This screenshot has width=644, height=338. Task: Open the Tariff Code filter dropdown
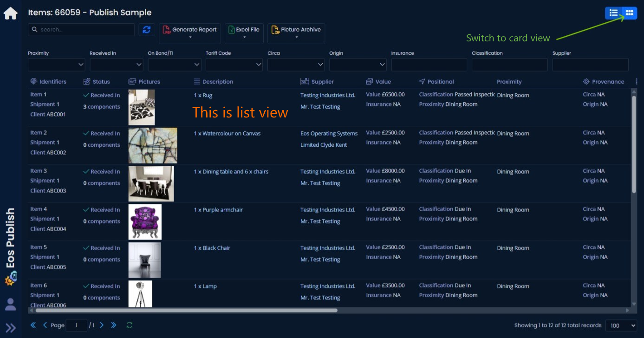pyautogui.click(x=234, y=65)
